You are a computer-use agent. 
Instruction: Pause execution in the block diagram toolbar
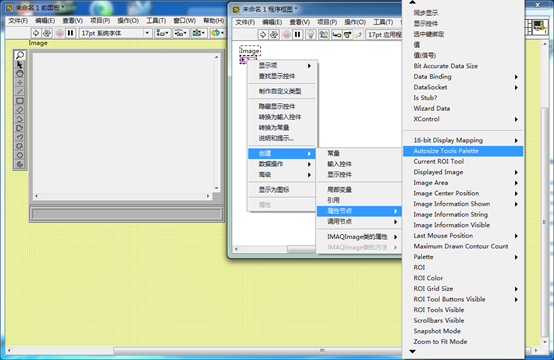298,35
